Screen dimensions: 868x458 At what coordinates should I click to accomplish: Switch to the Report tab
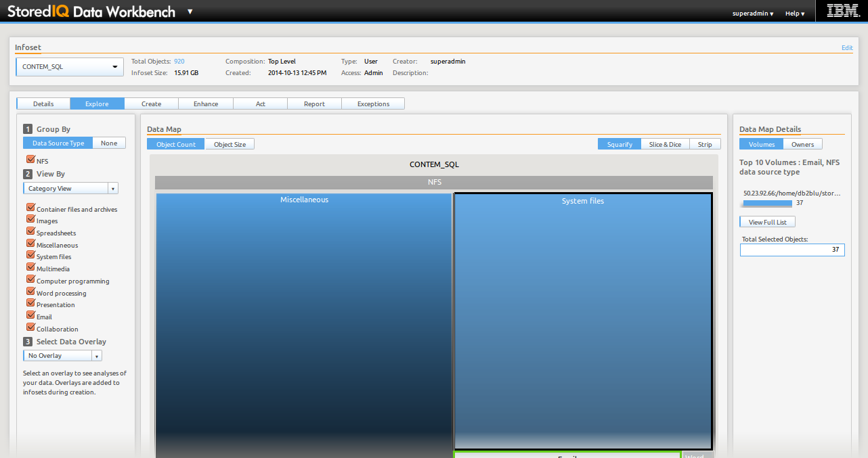click(314, 104)
